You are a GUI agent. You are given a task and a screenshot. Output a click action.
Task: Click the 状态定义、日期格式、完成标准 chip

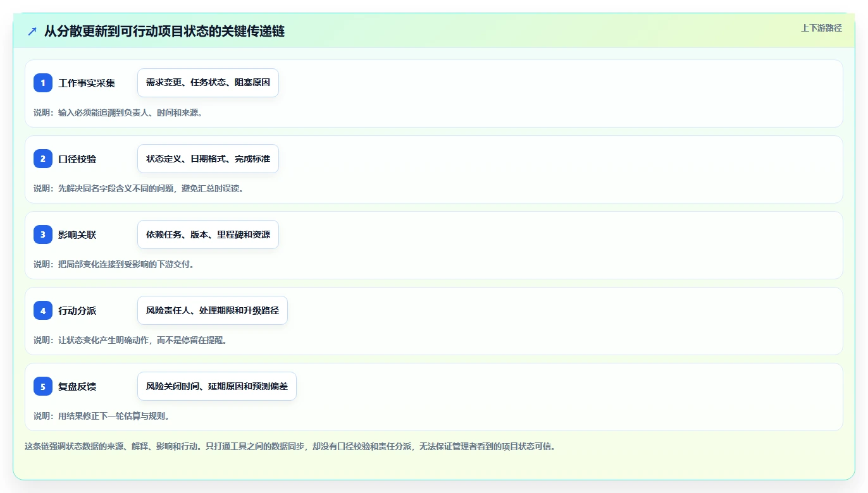[x=208, y=159]
